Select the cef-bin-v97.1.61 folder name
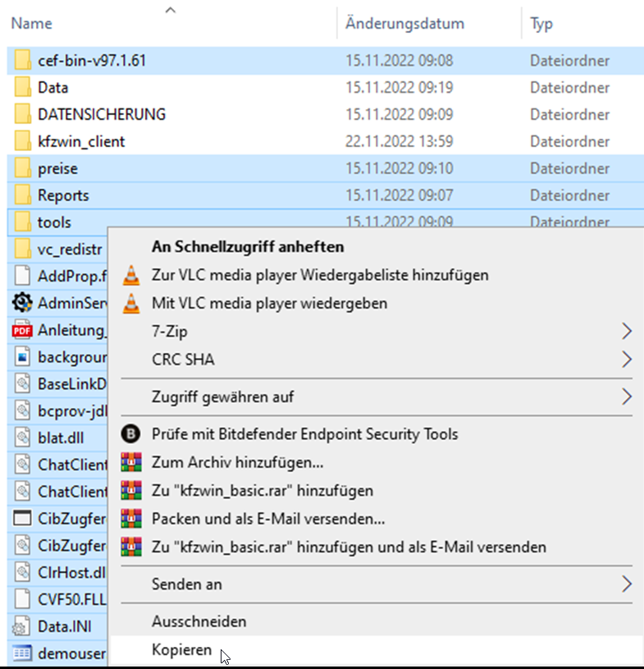The width and height of the screenshot is (644, 669). click(92, 61)
